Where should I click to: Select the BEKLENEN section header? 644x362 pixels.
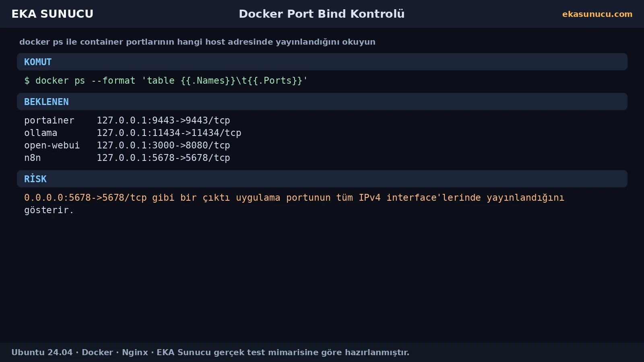pos(322,102)
